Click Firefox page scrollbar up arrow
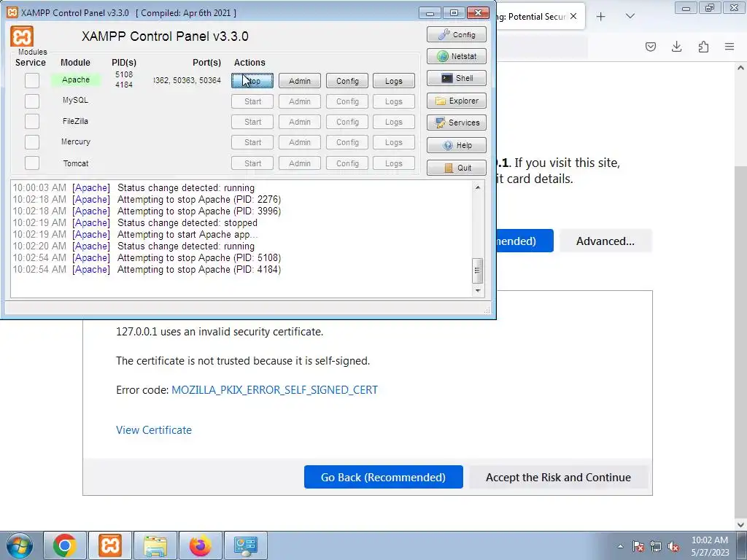 [740, 68]
